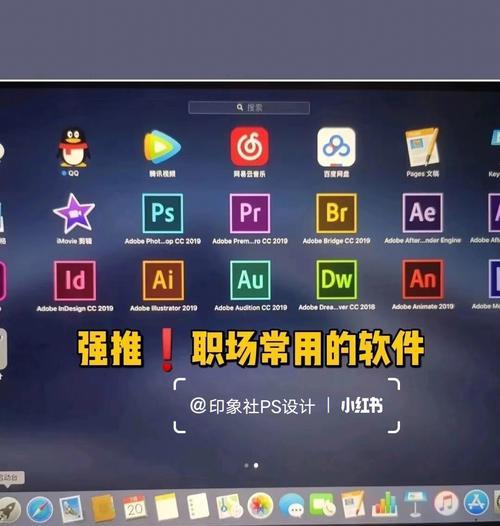The image size is (500, 526).
Task: Launch Adobe Premiere Pro CC 2019
Action: click(250, 213)
